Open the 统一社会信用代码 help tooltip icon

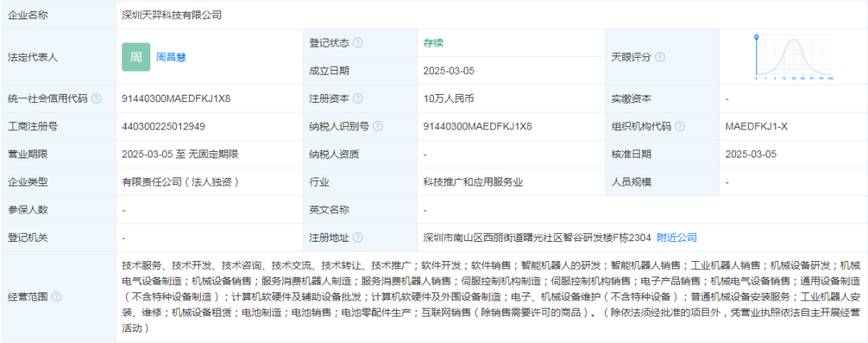point(96,99)
